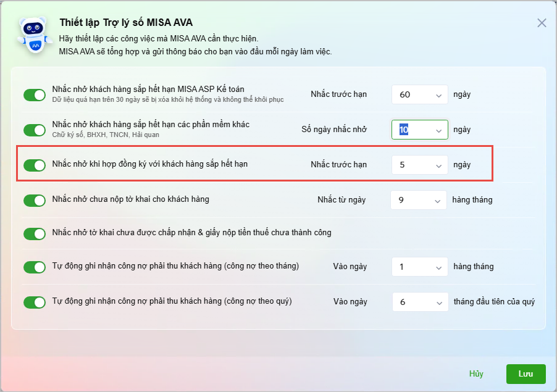Click 'Nhắc trước hạn' label beside 60 dropdown
The image size is (557, 392).
(338, 94)
